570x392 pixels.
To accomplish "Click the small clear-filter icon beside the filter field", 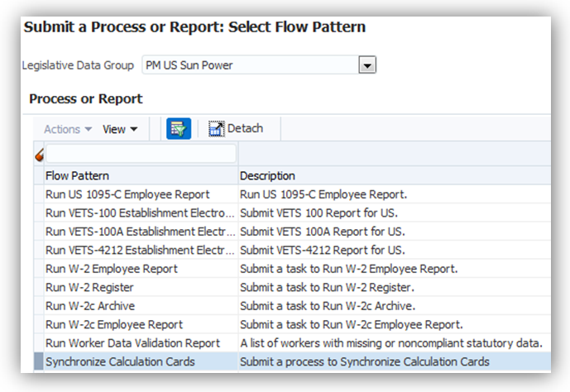I will tap(39, 154).
